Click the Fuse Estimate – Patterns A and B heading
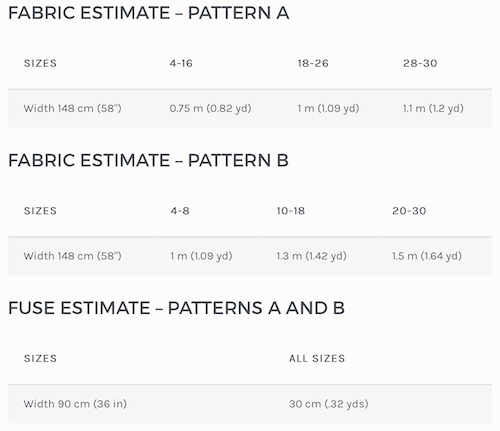The height and width of the screenshot is (431, 500). pos(176,308)
